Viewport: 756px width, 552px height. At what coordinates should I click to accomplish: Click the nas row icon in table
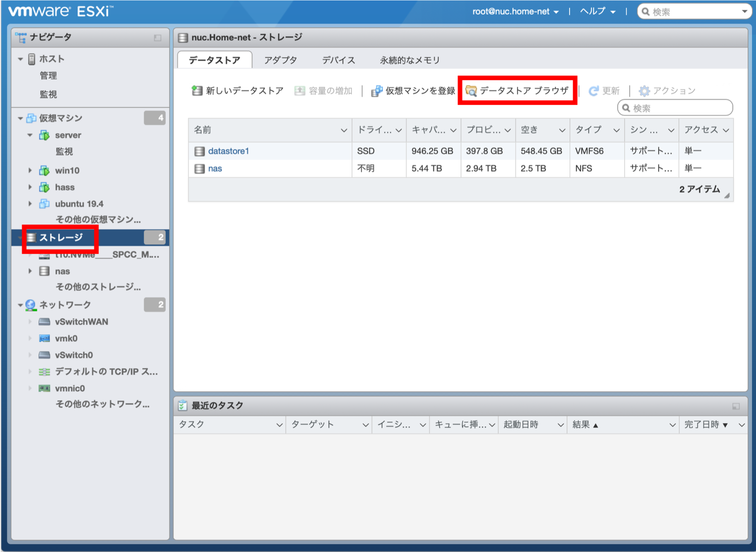199,169
